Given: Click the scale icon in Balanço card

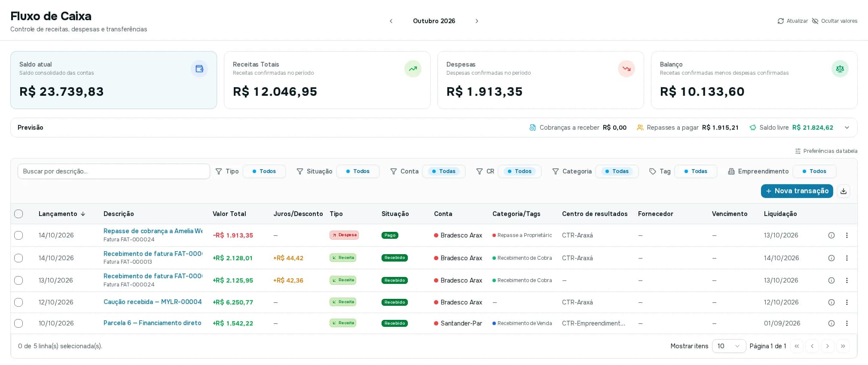Looking at the screenshot, I should tap(840, 69).
